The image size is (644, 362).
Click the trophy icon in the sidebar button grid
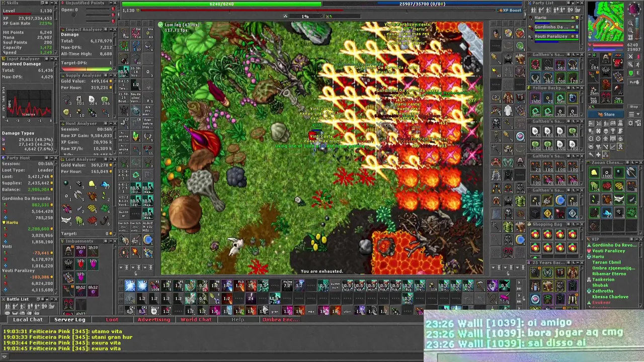click(x=613, y=131)
